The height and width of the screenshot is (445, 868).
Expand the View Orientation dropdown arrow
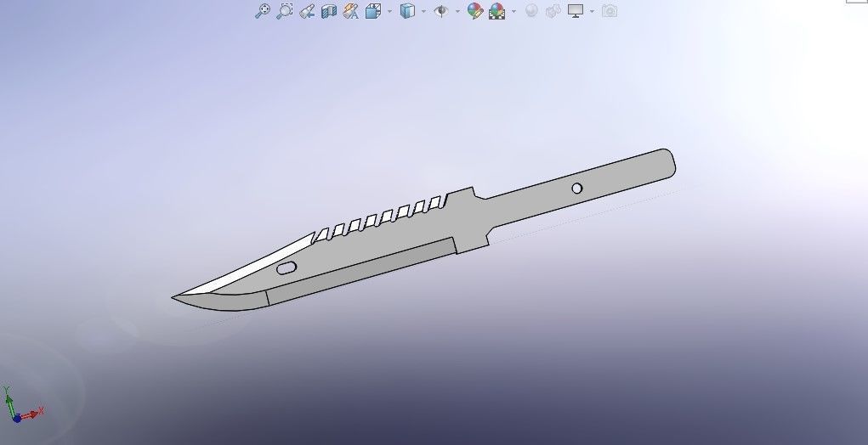[389, 11]
